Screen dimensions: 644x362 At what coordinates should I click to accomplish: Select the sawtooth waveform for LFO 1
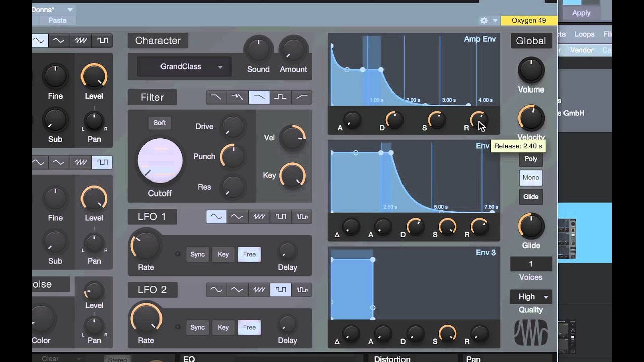tap(259, 217)
